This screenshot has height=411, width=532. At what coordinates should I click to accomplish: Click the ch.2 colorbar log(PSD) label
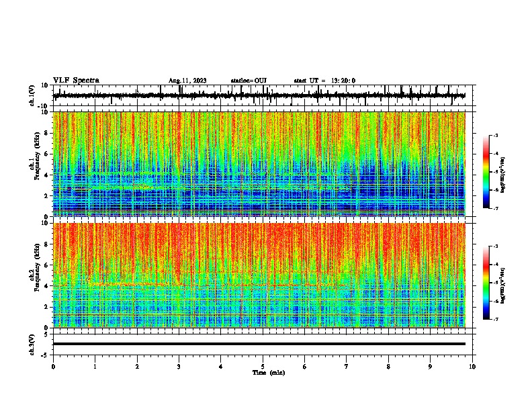tap(503, 285)
